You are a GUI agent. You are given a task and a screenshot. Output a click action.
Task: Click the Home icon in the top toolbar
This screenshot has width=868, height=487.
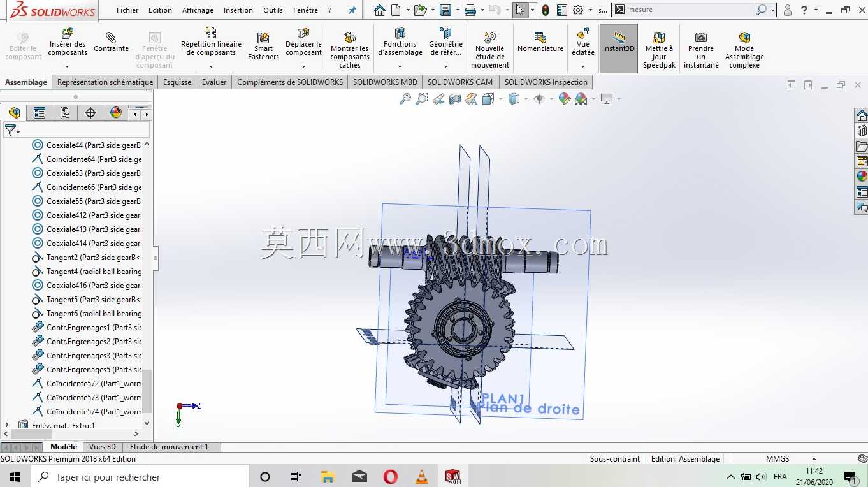[x=379, y=10]
